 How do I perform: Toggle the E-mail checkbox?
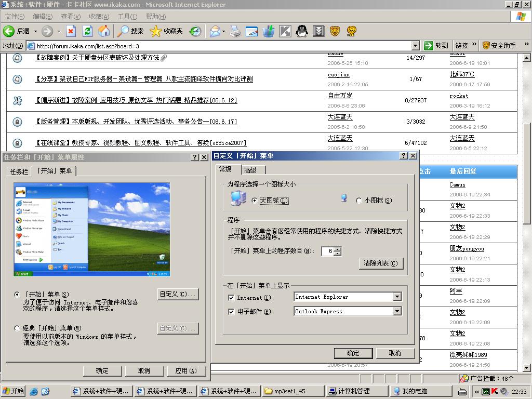231,312
